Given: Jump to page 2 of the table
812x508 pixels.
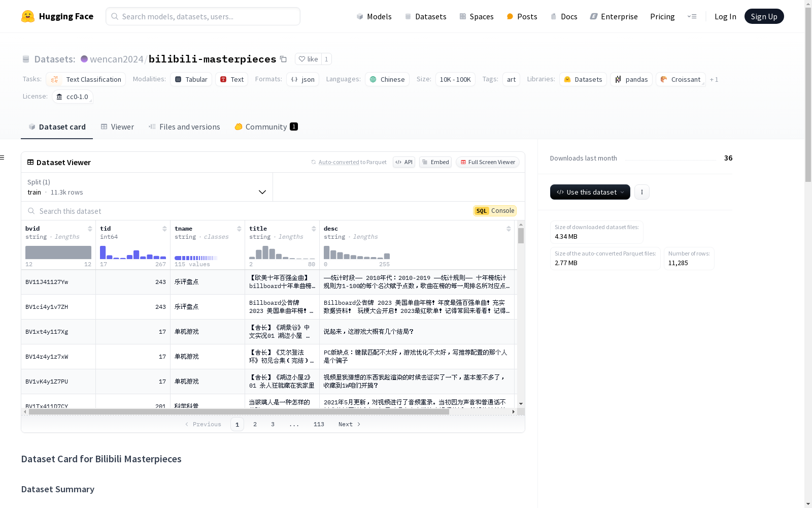Looking at the screenshot, I should click(x=255, y=424).
